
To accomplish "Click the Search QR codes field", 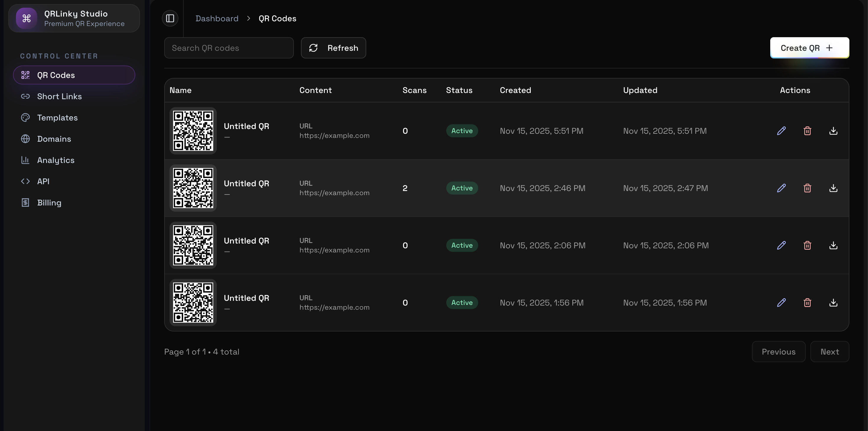I will [x=229, y=48].
